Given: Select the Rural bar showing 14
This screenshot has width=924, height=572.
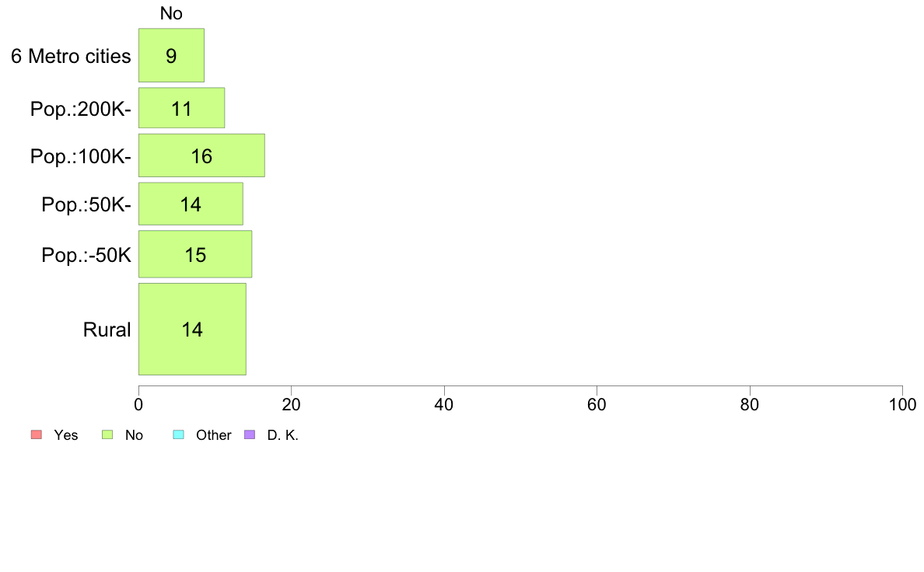Looking at the screenshot, I should tap(192, 330).
